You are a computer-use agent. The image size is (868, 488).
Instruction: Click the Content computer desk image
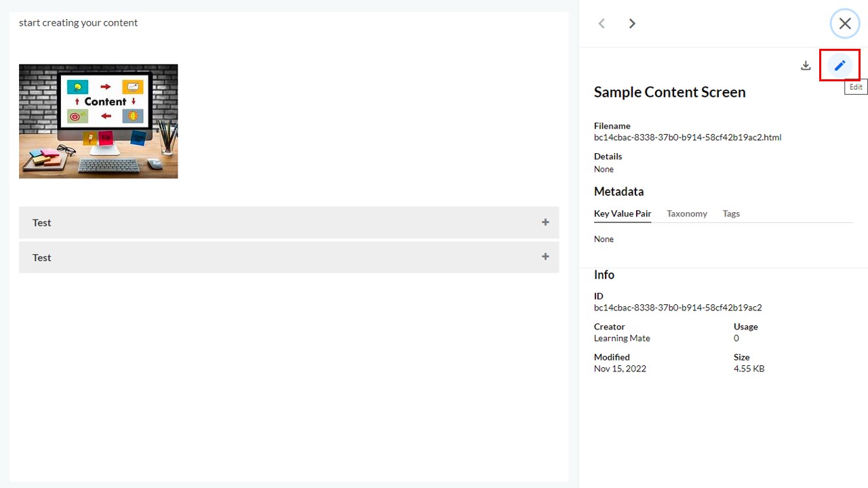click(98, 121)
